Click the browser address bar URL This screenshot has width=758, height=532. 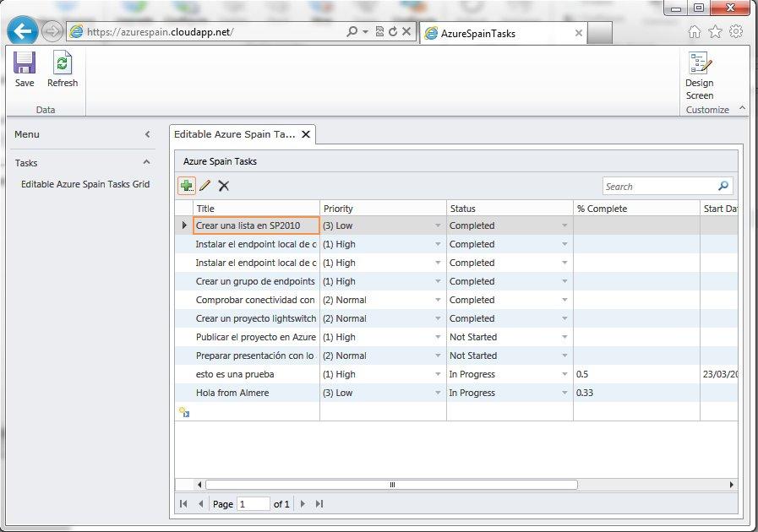point(161,32)
